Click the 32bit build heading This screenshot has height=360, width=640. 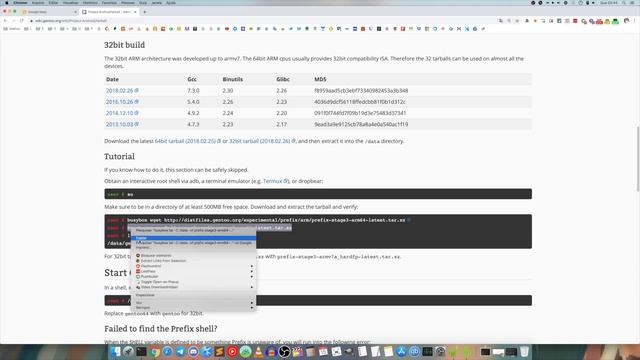(124, 45)
